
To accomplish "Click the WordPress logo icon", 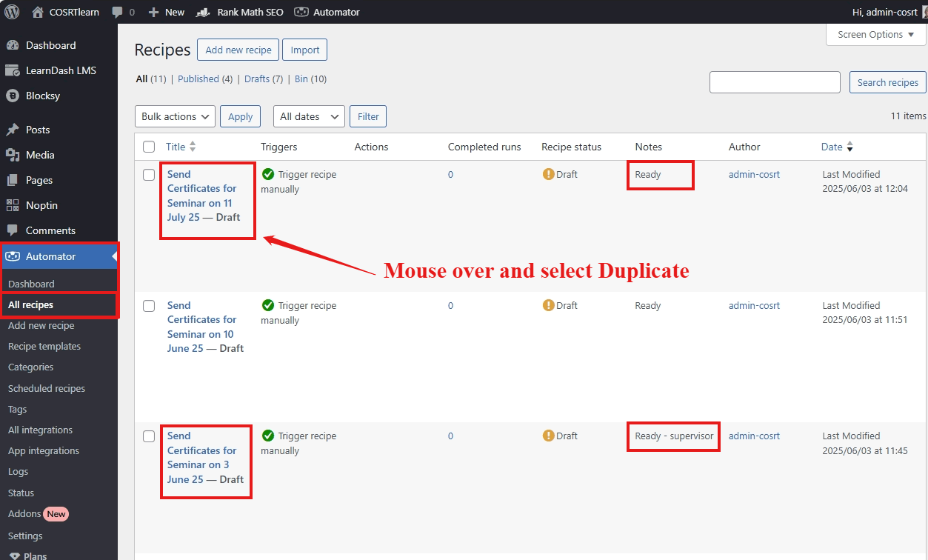I will [x=12, y=12].
